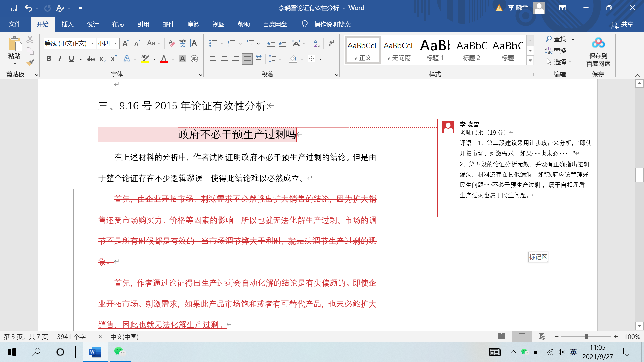Apply highlight color to text

click(x=145, y=59)
